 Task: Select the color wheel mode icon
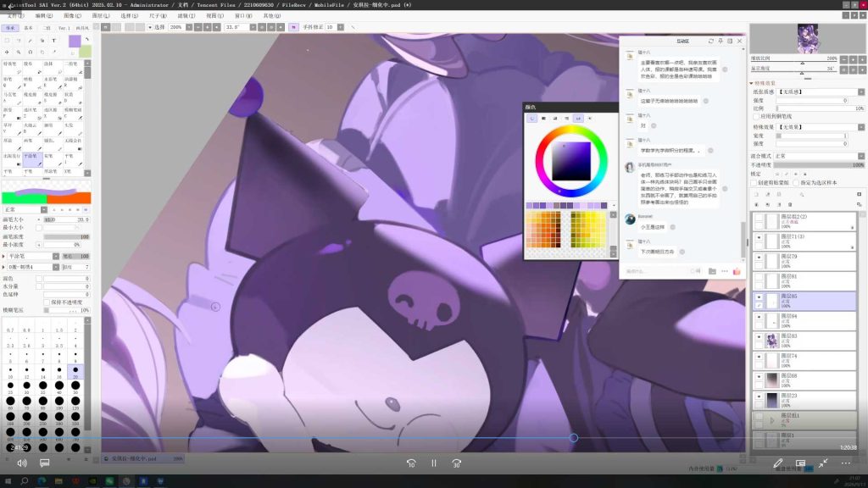pos(531,119)
